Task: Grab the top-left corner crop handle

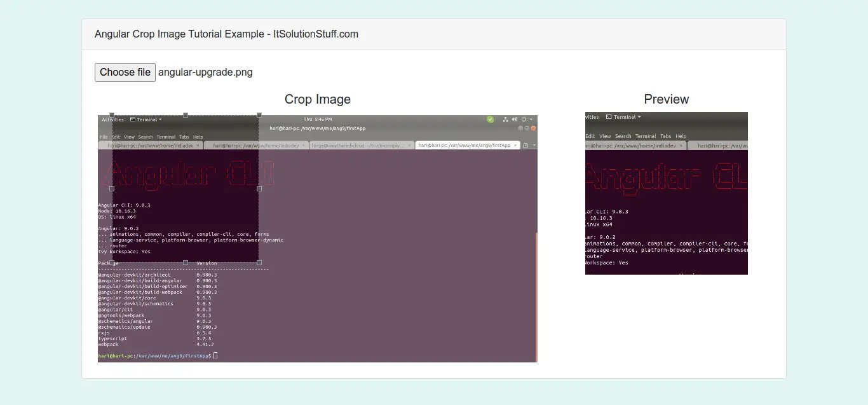Action: click(x=112, y=115)
